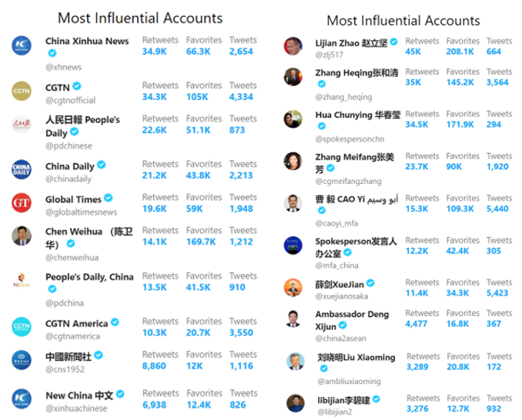The width and height of the screenshot is (522, 420).
Task: Click Hua Chunying's profile photo
Action: tap(293, 119)
